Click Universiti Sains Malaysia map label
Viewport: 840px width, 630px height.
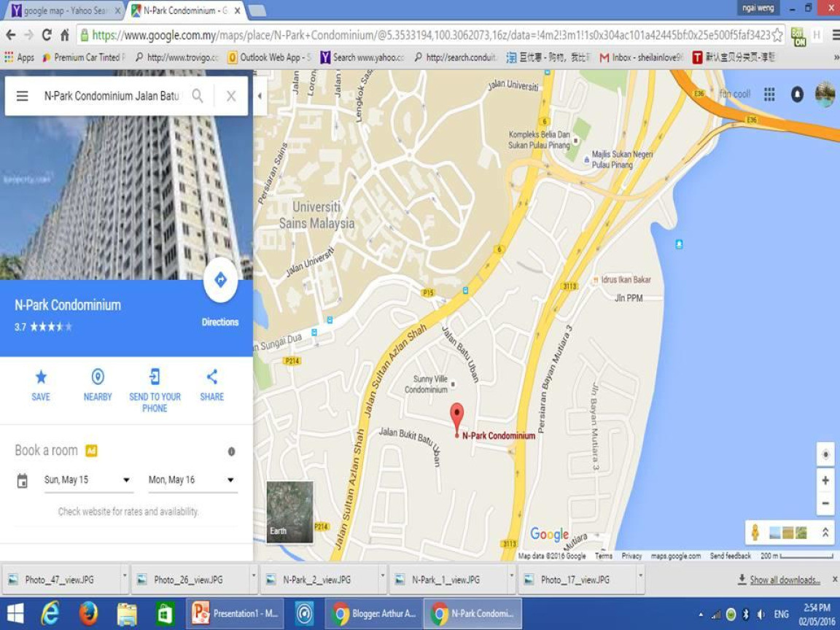316,215
